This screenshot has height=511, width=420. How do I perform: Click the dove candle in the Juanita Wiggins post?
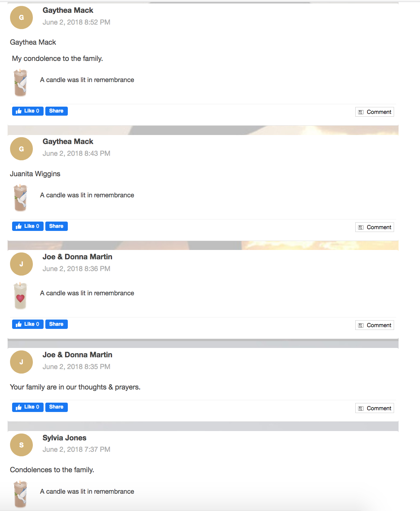[x=20, y=198]
